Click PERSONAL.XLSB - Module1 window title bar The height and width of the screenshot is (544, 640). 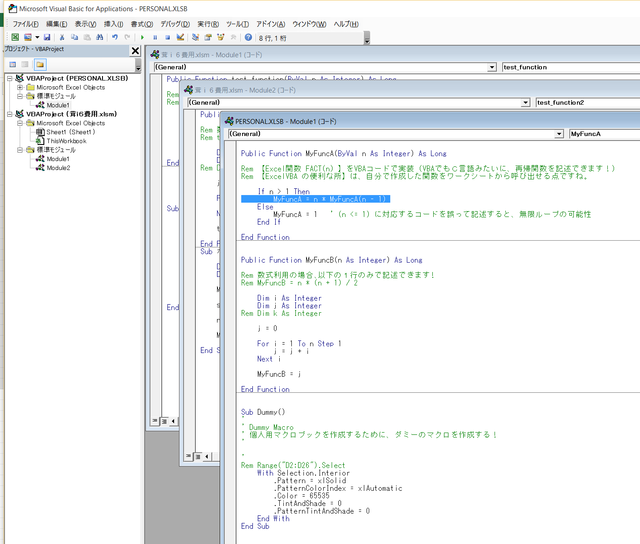click(x=432, y=121)
